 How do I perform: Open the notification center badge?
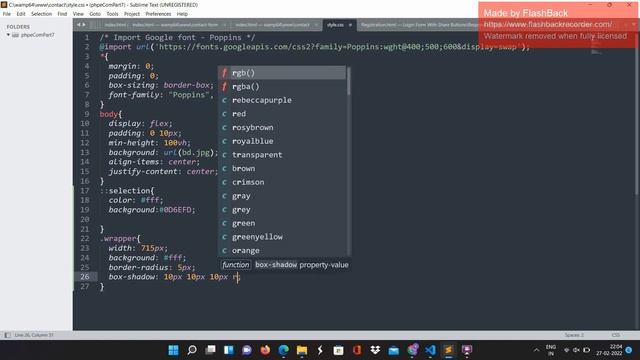tap(629, 350)
